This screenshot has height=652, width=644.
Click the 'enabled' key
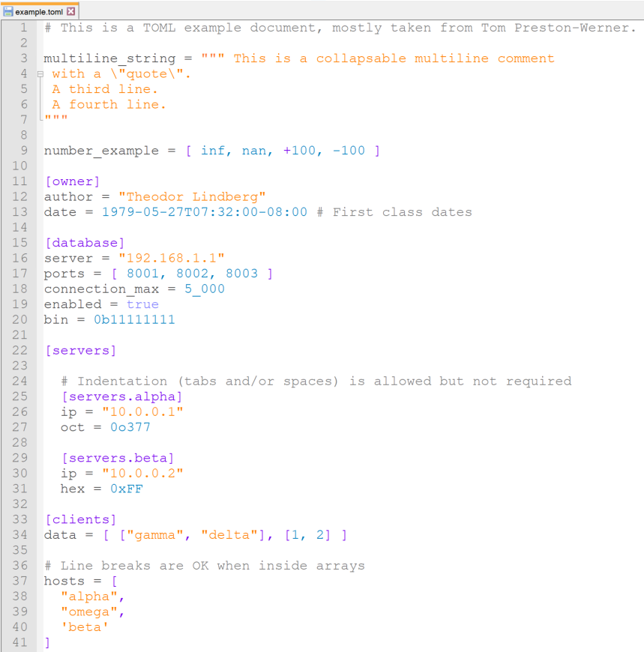pyautogui.click(x=73, y=304)
